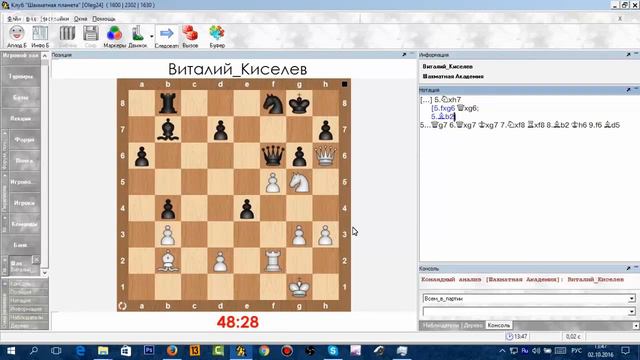This screenshot has width=640, height=360.
Task: Open the Команды sidebar section
Action: pyautogui.click(x=24, y=224)
